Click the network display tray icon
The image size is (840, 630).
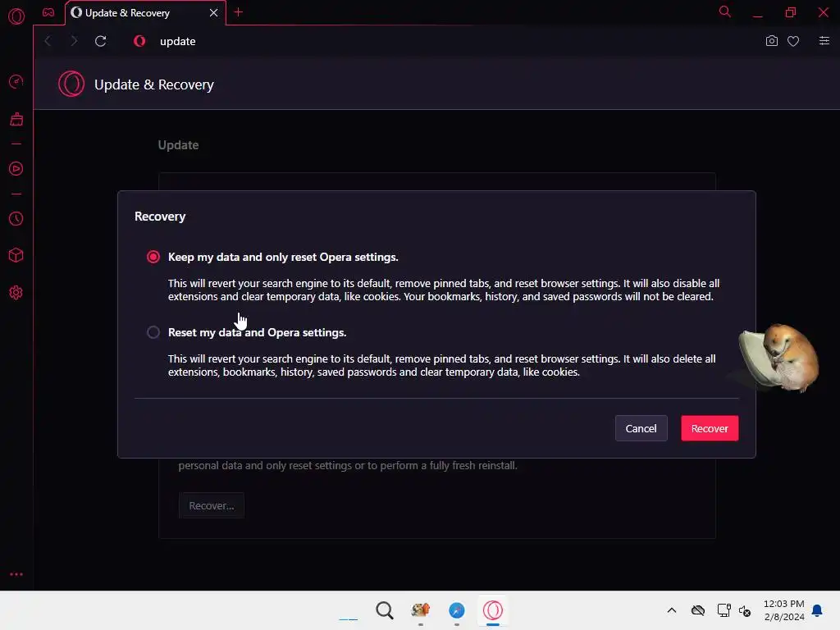pos(724,610)
